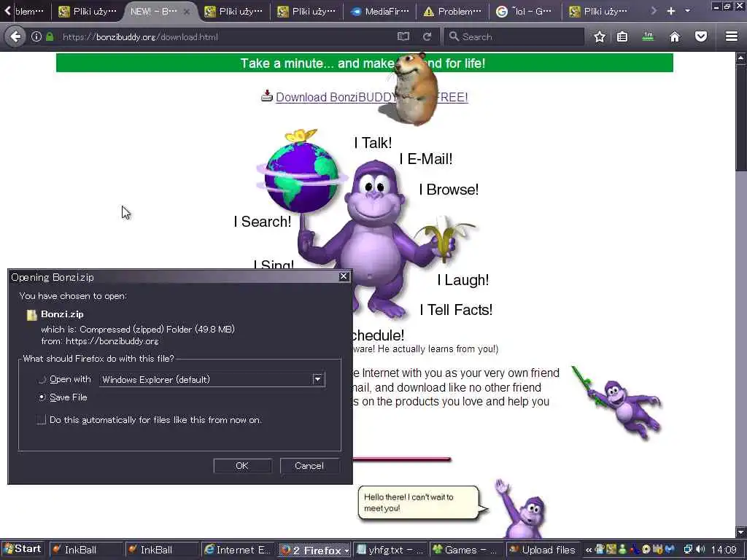Click the 'from: https://bonzibuddy.org' line

coord(99,341)
